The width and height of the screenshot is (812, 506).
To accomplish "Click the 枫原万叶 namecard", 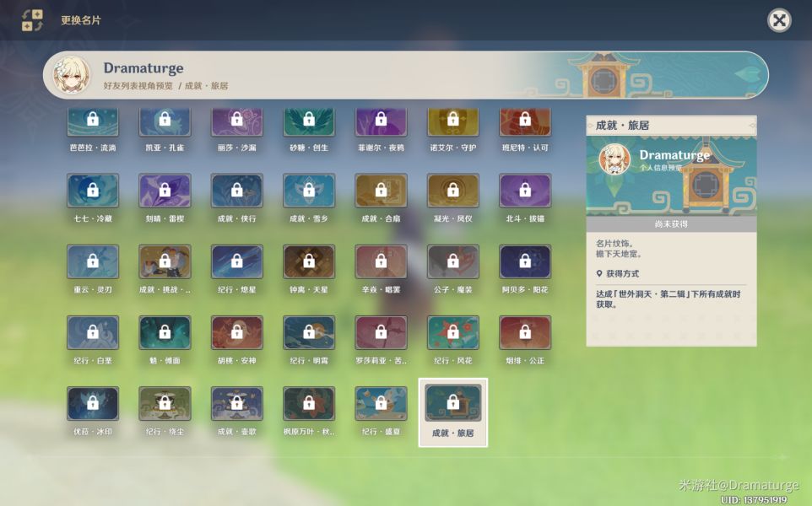I will point(309,403).
